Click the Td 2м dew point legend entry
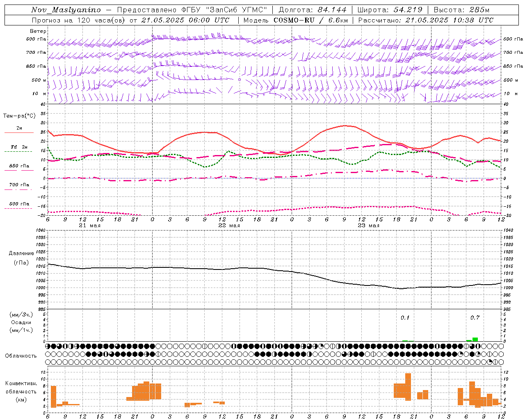The image size is (525, 420). (19, 147)
